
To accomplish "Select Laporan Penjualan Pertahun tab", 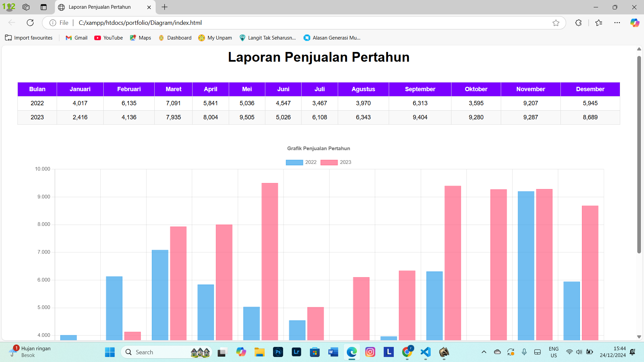I will coord(100,7).
